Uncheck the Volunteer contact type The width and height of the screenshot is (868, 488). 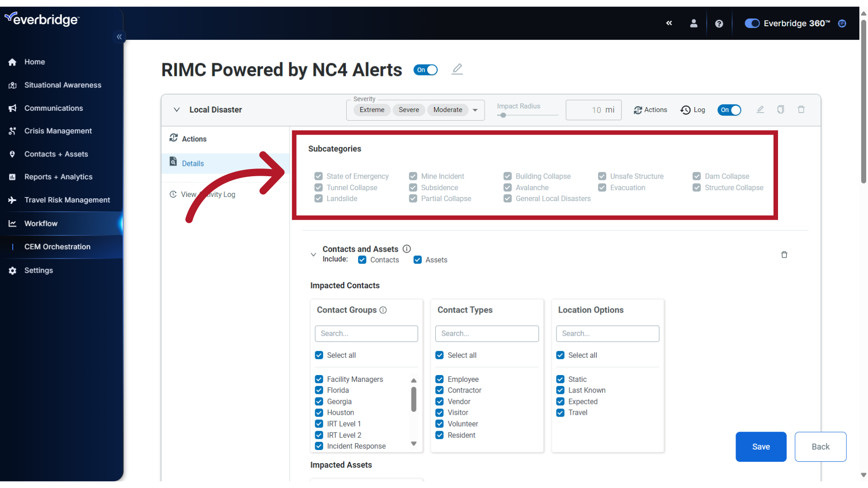tap(439, 424)
